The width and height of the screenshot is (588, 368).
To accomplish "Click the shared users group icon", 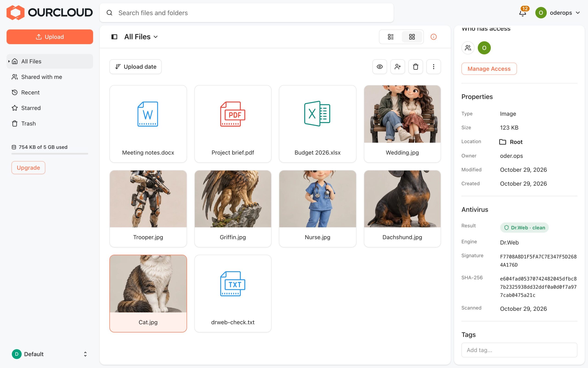I will coord(468,48).
